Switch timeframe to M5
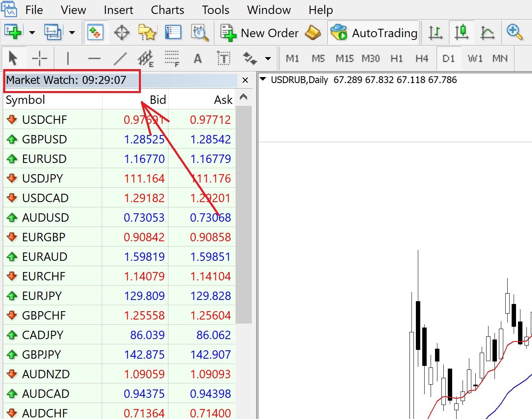The width and height of the screenshot is (532, 419). pos(318,59)
